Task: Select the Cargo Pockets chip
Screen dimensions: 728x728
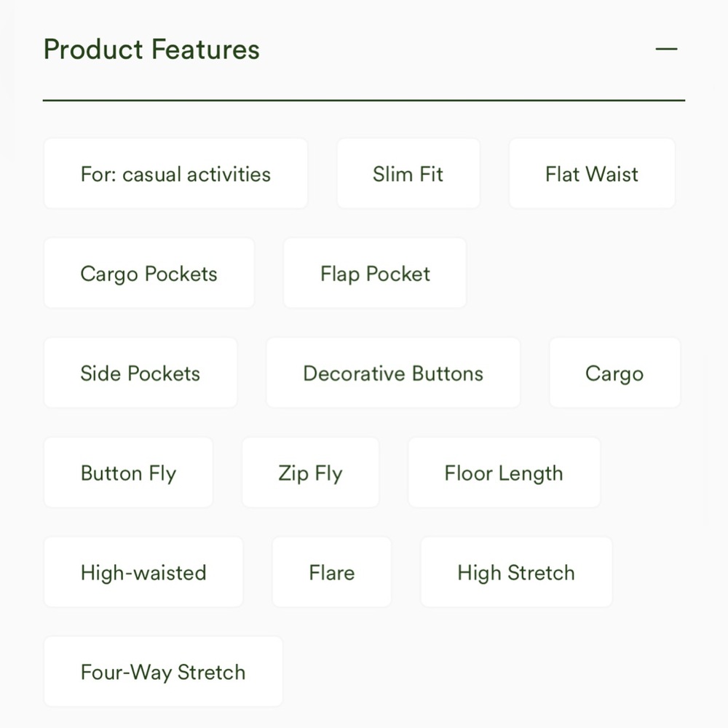Action: 149,273
